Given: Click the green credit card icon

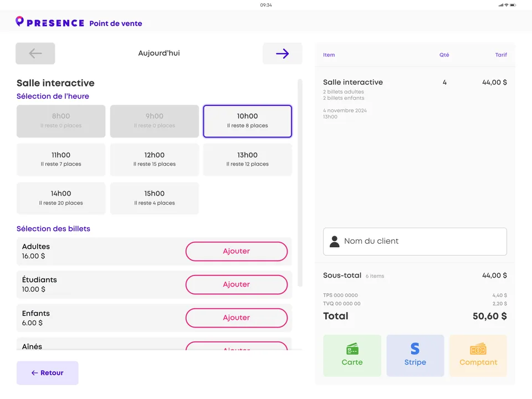Looking at the screenshot, I should tap(352, 349).
